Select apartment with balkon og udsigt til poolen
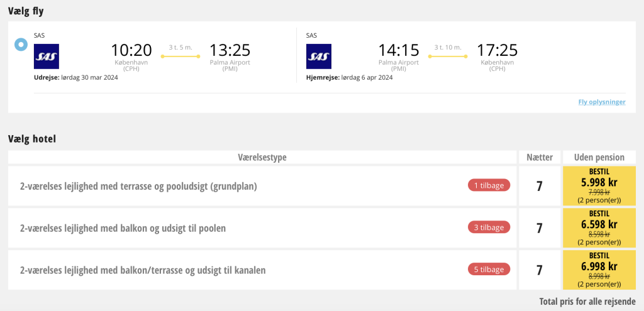Image resolution: width=644 pixels, height=311 pixels. point(123,228)
